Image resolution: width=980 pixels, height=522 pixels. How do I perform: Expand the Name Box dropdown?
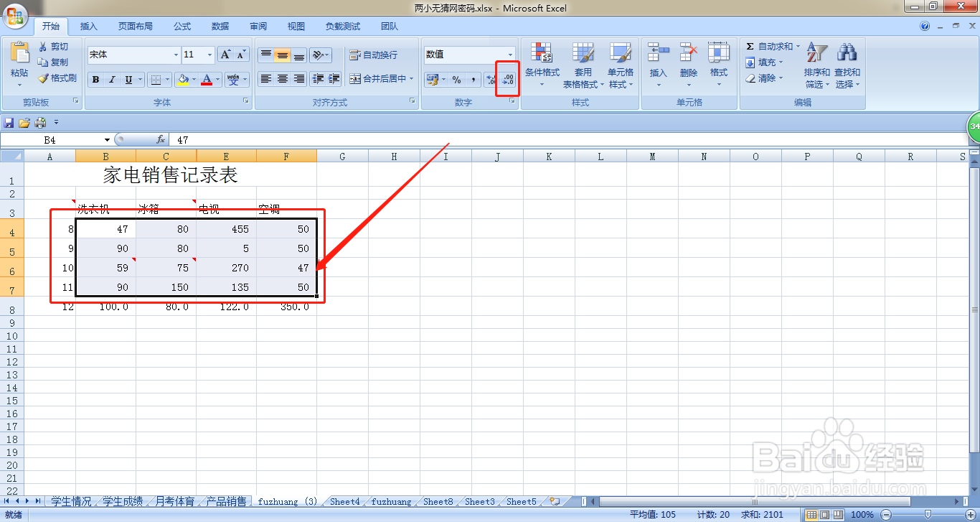(108, 140)
